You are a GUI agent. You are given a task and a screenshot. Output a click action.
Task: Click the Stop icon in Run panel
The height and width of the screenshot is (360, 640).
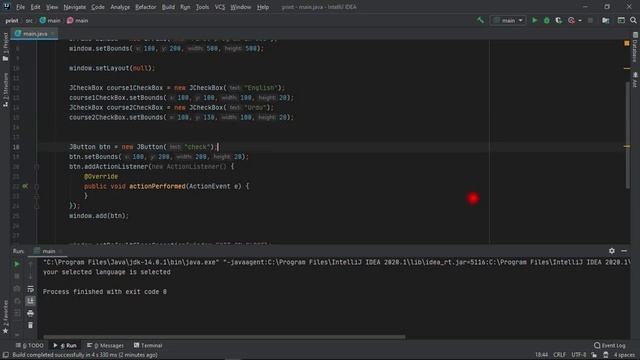coord(17,276)
